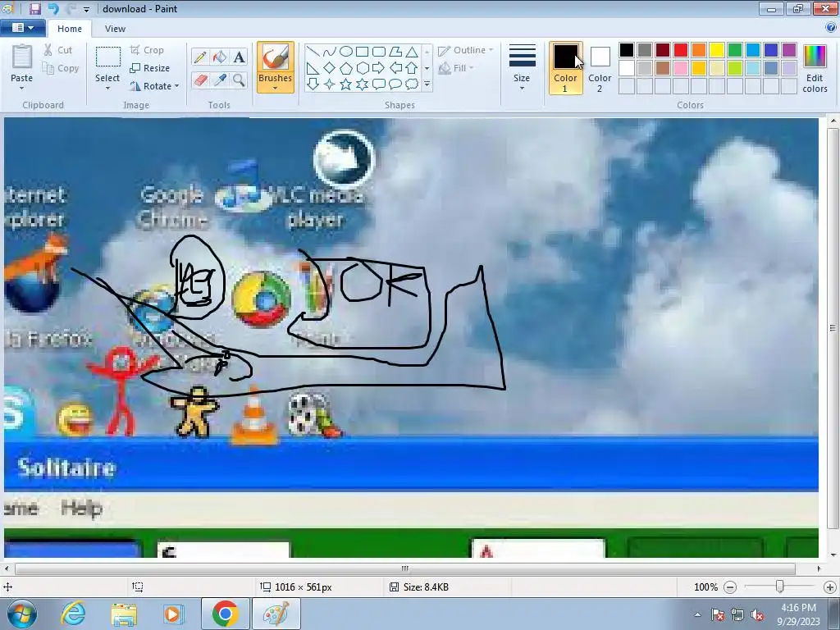Click the Crop button
This screenshot has height=630, width=840.
[147, 50]
